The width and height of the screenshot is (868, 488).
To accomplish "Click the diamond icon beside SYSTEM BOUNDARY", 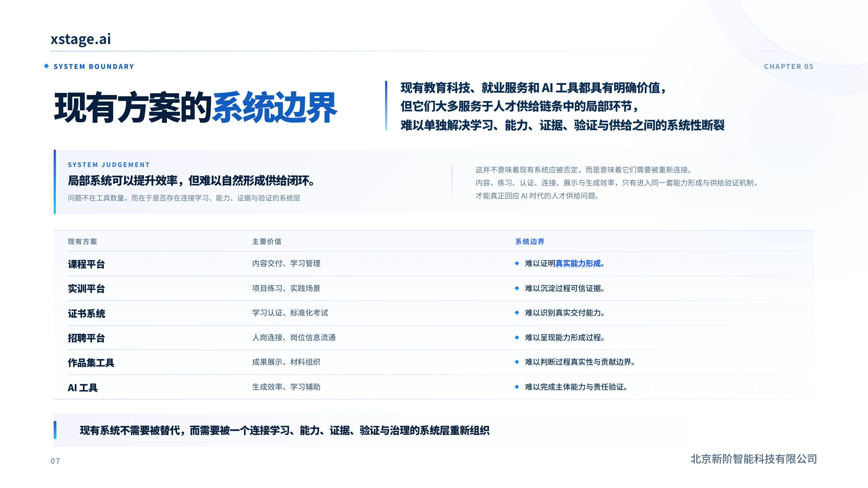I will (47, 66).
